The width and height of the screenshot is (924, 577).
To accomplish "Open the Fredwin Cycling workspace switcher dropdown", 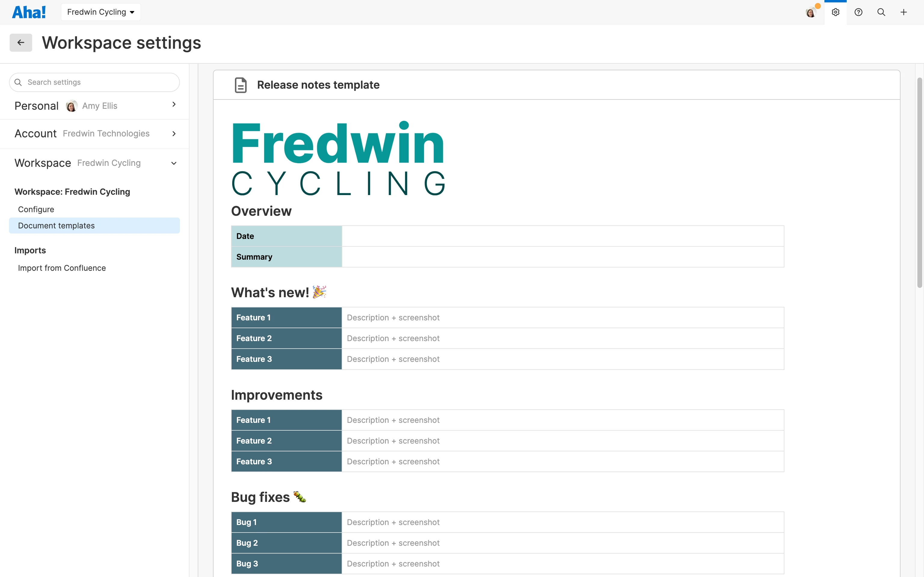I will point(100,12).
